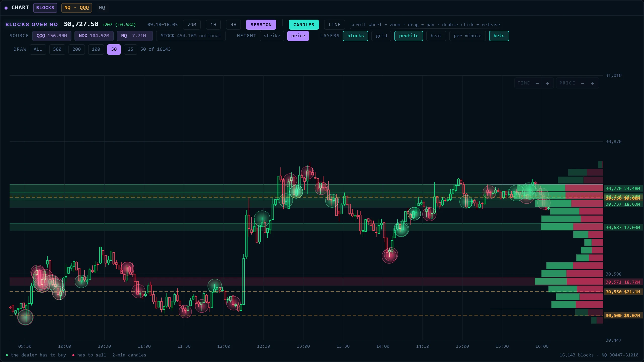Draw top 50 blocks
Screen dimensions: 644x362
click(114, 49)
